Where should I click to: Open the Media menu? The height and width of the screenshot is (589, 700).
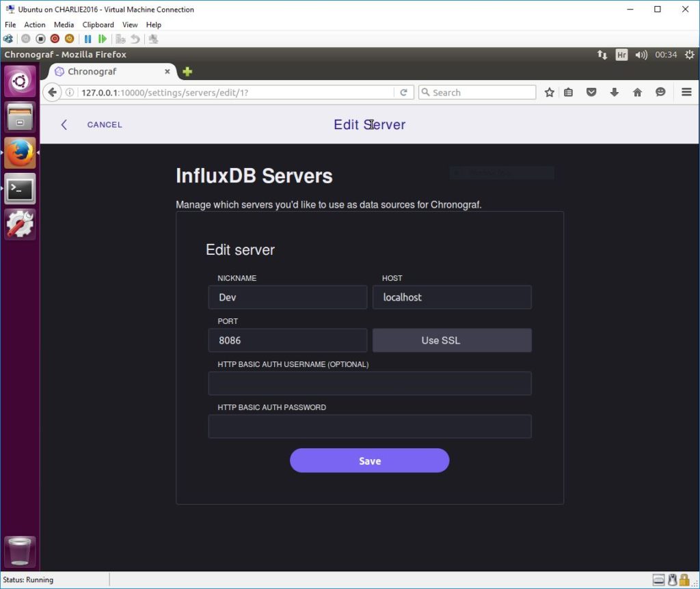click(64, 24)
